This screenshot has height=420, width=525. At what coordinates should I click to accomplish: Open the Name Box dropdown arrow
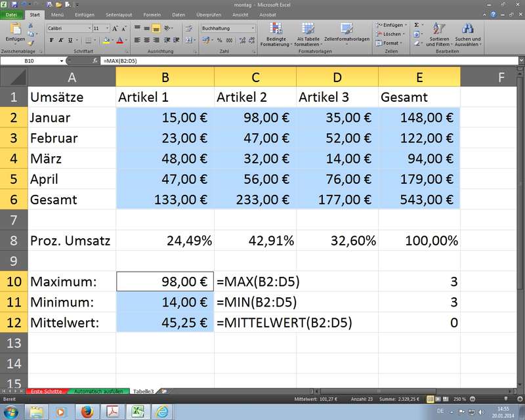pyautogui.click(x=62, y=60)
